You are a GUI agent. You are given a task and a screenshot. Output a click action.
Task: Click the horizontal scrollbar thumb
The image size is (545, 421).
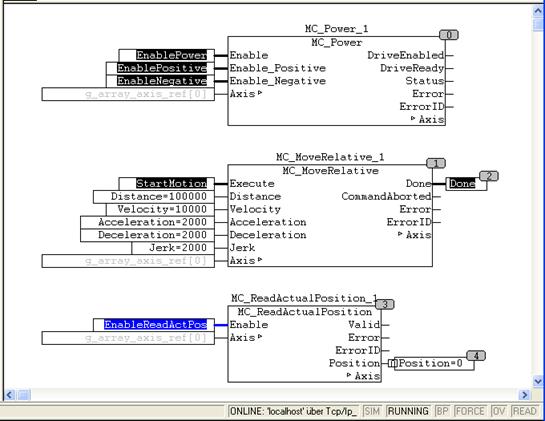tap(23, 395)
